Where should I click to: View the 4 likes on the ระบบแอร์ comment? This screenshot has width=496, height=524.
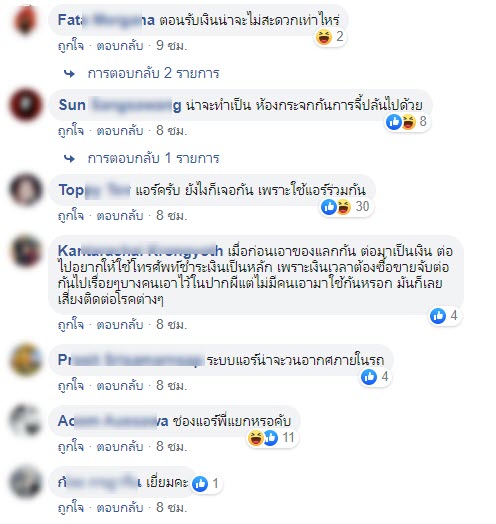pos(376,377)
